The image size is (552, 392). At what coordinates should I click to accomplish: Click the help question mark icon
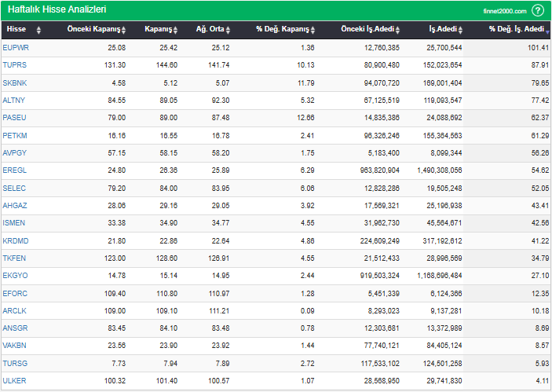point(538,10)
